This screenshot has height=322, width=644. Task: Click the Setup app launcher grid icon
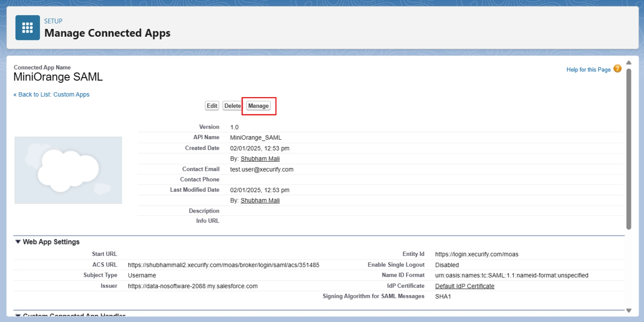point(27,28)
